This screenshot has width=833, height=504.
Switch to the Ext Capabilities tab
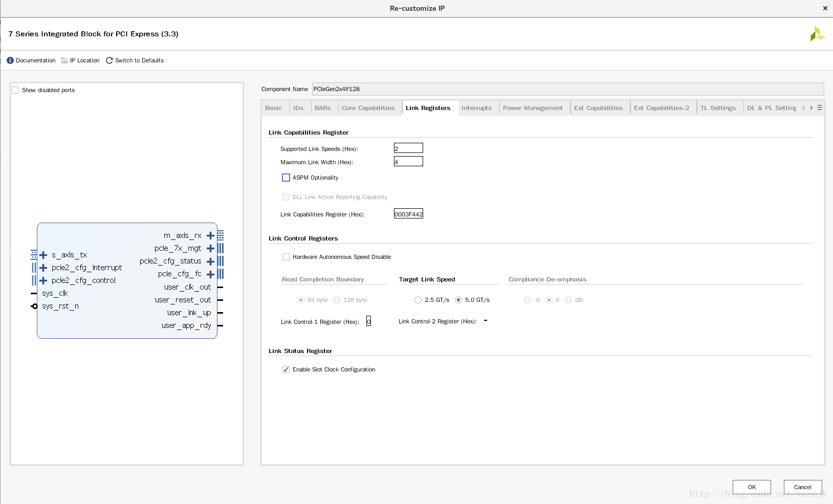(599, 108)
